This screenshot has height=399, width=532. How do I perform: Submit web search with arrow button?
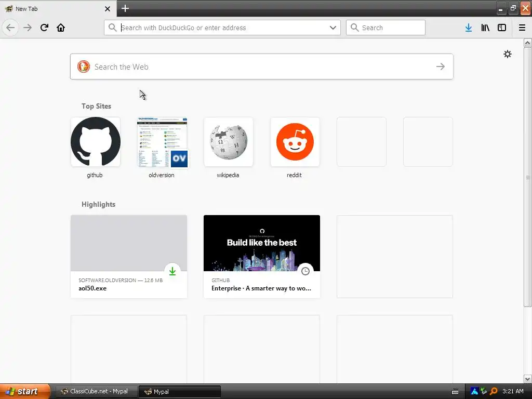pos(441,66)
